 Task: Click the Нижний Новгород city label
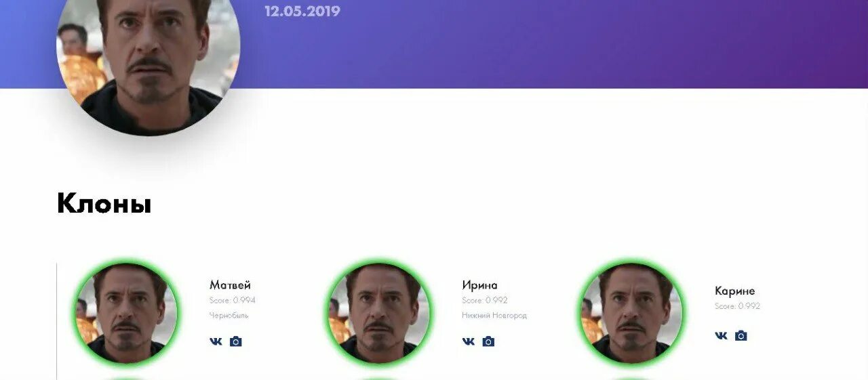click(494, 316)
